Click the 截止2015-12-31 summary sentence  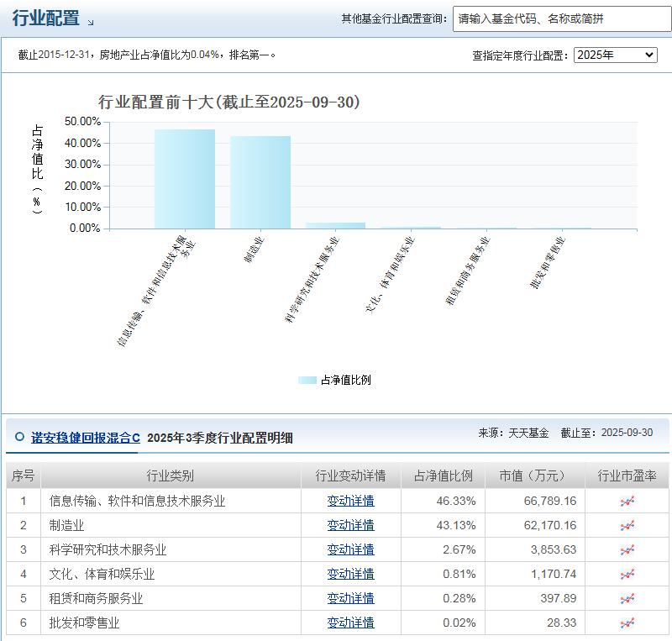pyautogui.click(x=146, y=55)
